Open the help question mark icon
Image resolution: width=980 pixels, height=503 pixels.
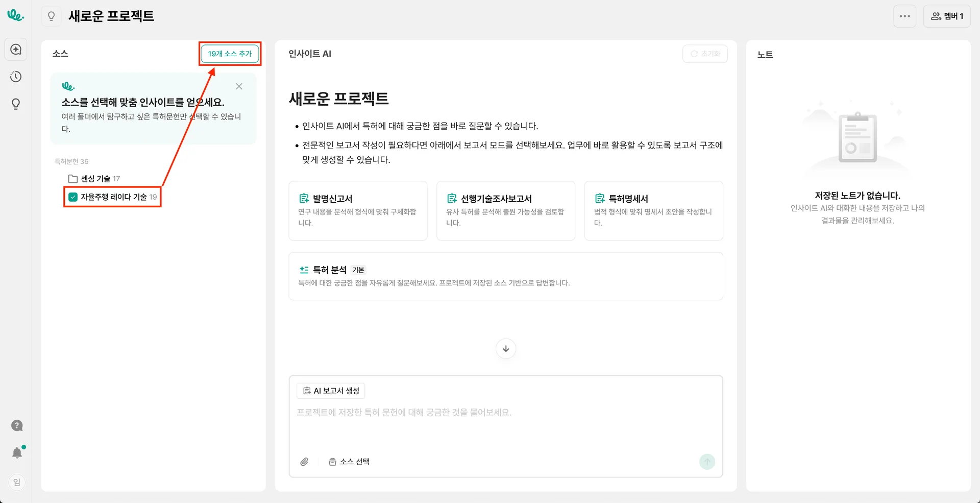pyautogui.click(x=17, y=426)
